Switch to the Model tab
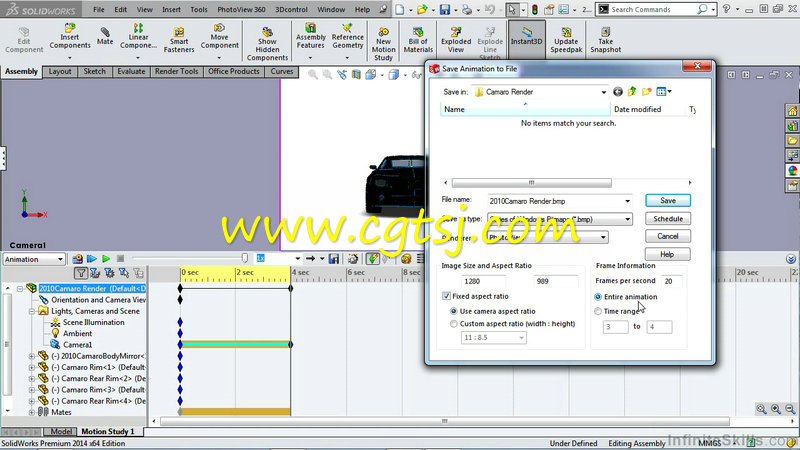 tap(61, 432)
